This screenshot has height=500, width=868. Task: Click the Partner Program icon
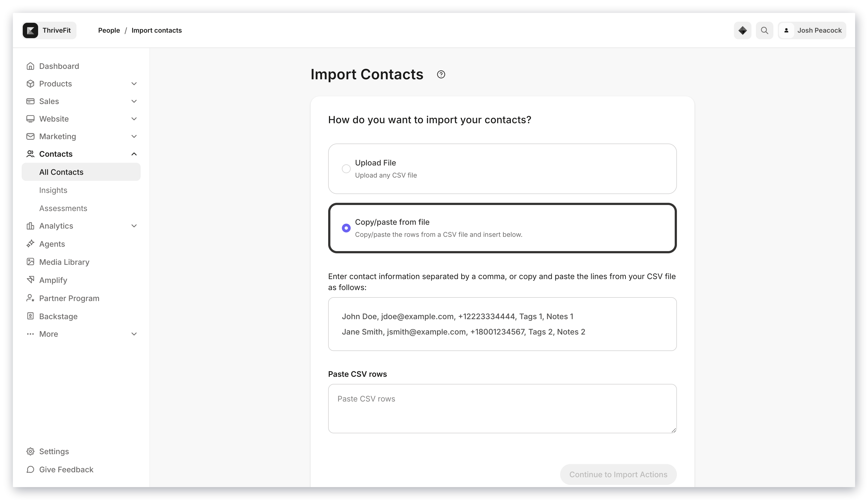(30, 298)
